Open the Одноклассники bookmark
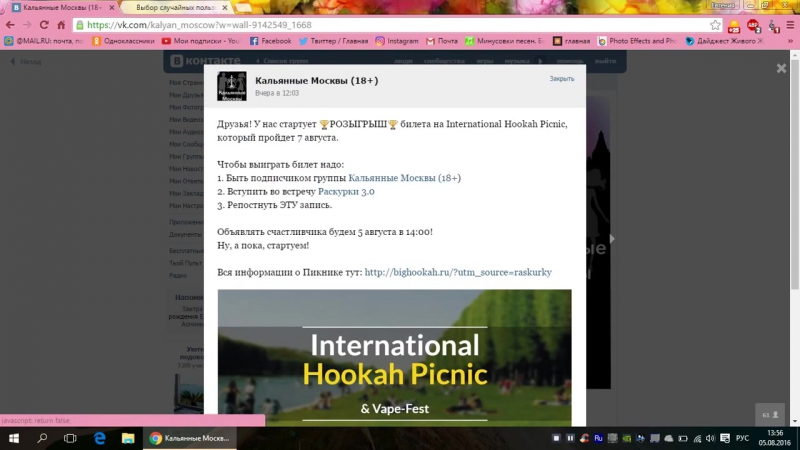Viewport: 800px width, 450px height. tap(123, 41)
